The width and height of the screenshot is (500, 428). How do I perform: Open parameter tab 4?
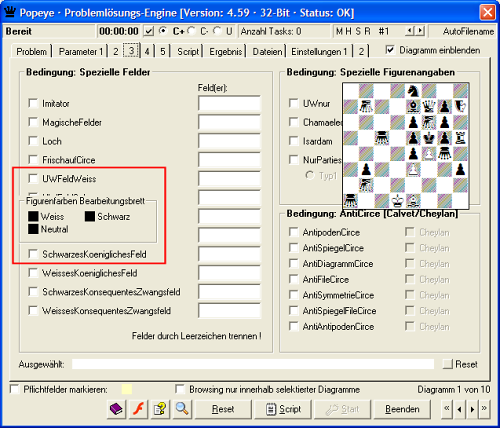coord(147,51)
